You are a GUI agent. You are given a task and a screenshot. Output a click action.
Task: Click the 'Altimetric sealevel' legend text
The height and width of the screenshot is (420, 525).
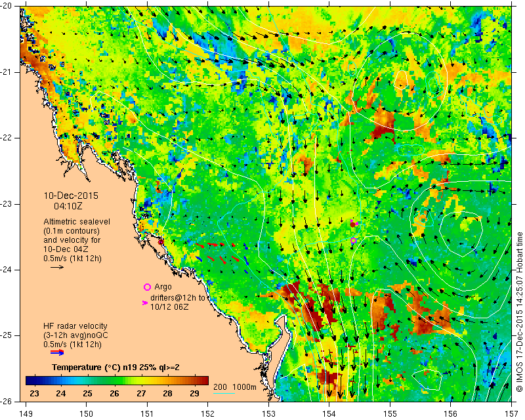[x=77, y=222]
